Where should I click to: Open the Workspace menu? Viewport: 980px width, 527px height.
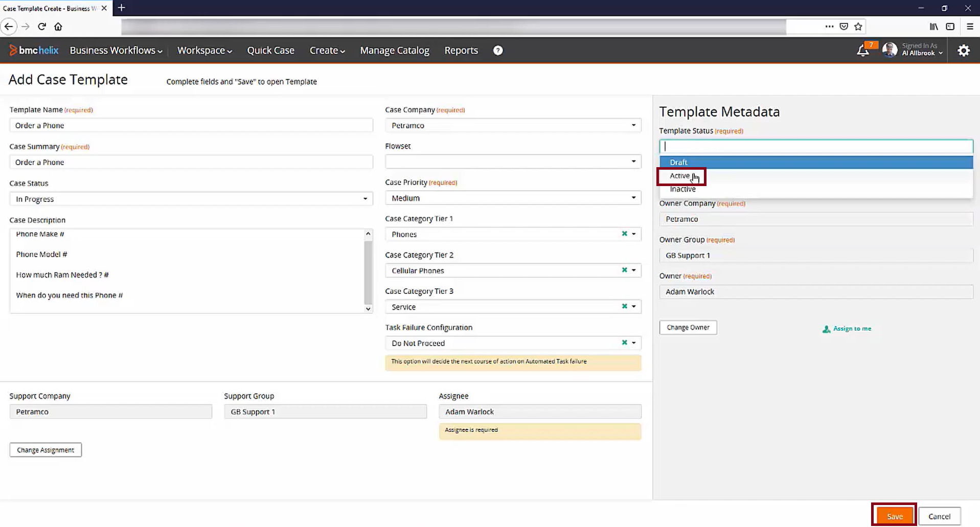(204, 50)
